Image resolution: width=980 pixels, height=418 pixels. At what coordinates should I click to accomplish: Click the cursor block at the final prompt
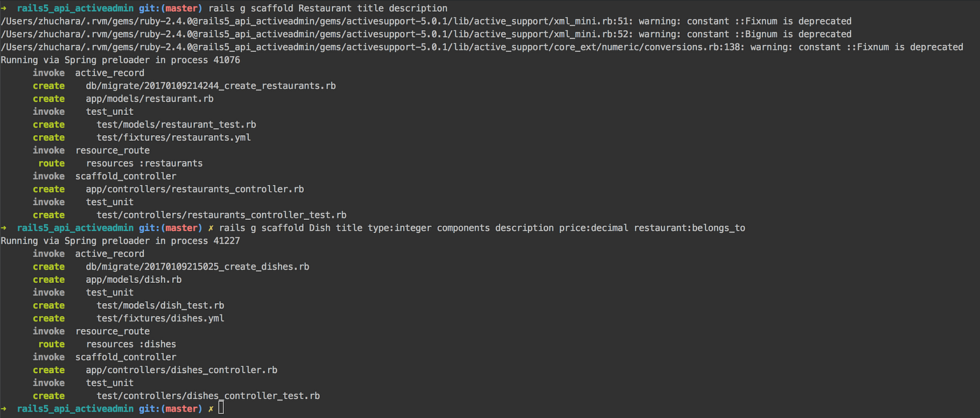point(221,408)
